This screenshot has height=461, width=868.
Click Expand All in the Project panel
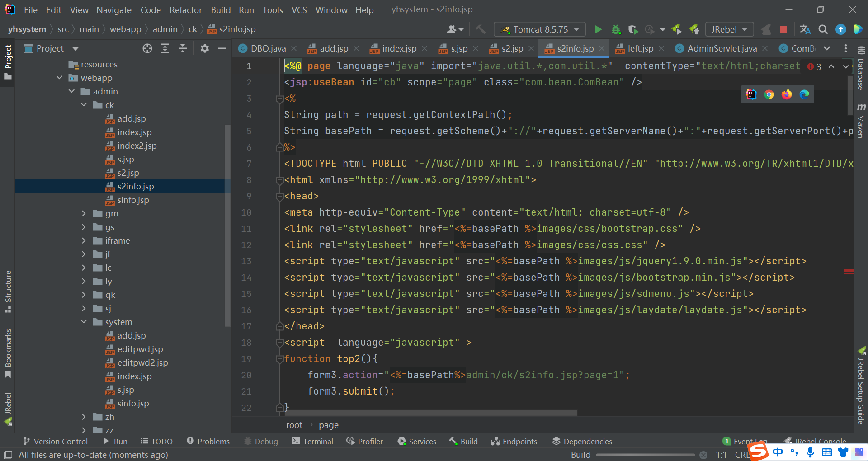(165, 48)
